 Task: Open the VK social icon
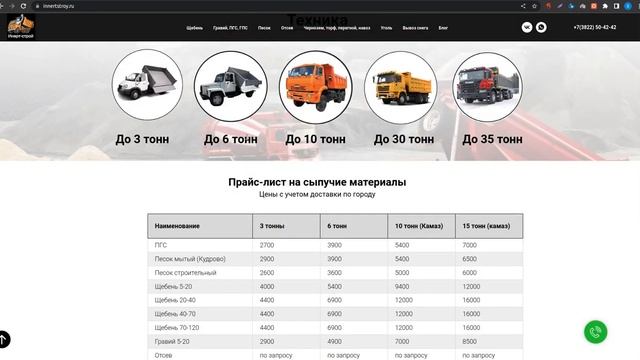click(527, 27)
